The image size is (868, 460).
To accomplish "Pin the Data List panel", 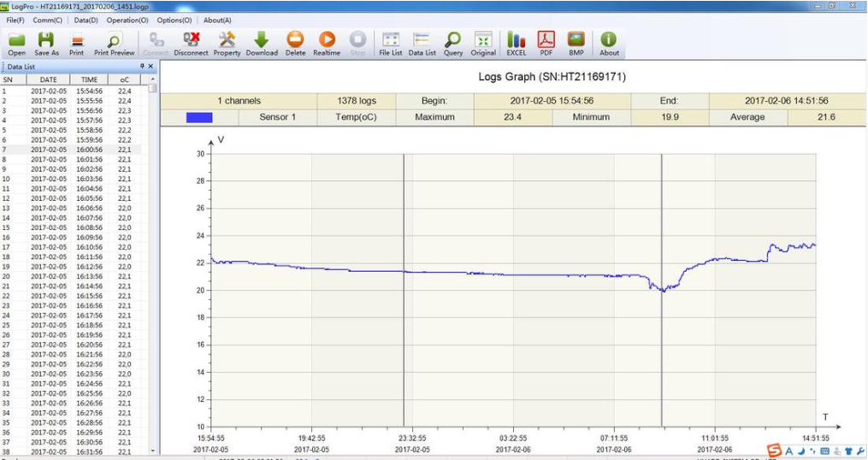I will click(x=143, y=66).
